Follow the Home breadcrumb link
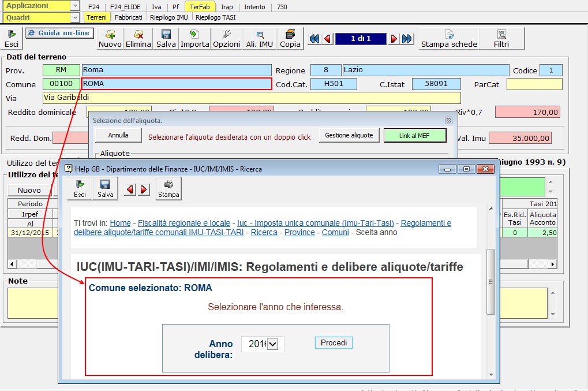 [121, 223]
